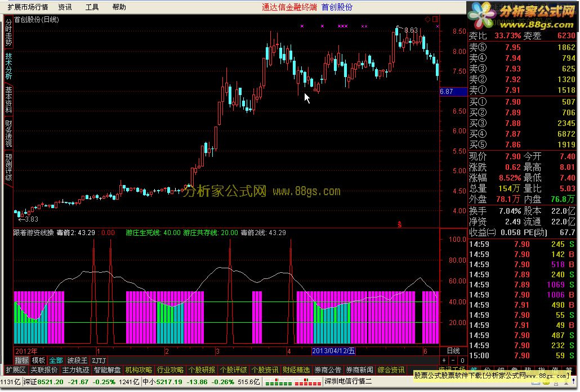Click the 6.87 price marker on the axis
The height and width of the screenshot is (392, 580).
[453, 92]
